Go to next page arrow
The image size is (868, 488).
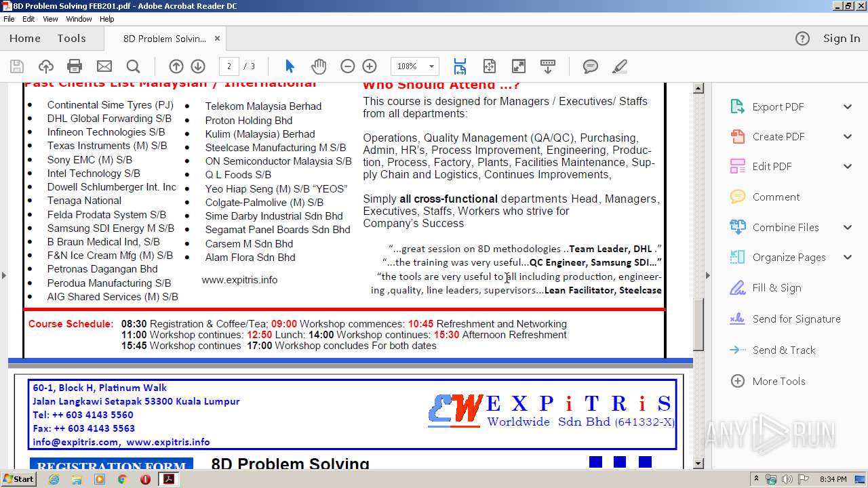click(x=198, y=66)
